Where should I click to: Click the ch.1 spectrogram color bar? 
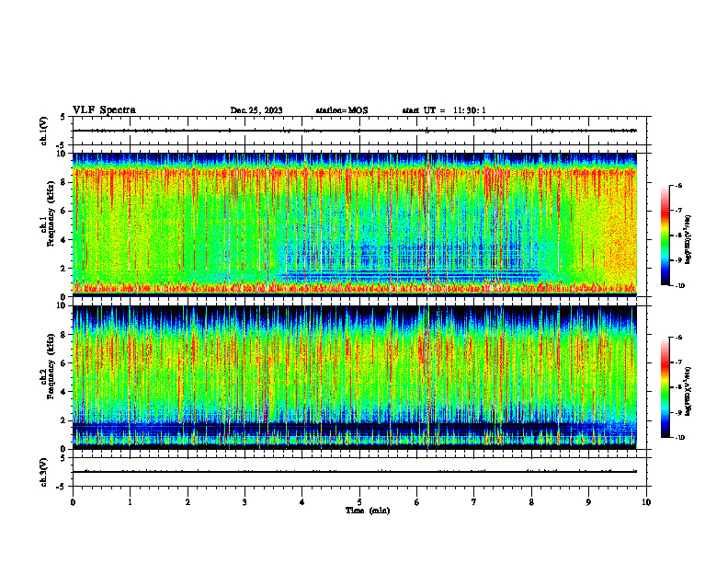pos(665,236)
